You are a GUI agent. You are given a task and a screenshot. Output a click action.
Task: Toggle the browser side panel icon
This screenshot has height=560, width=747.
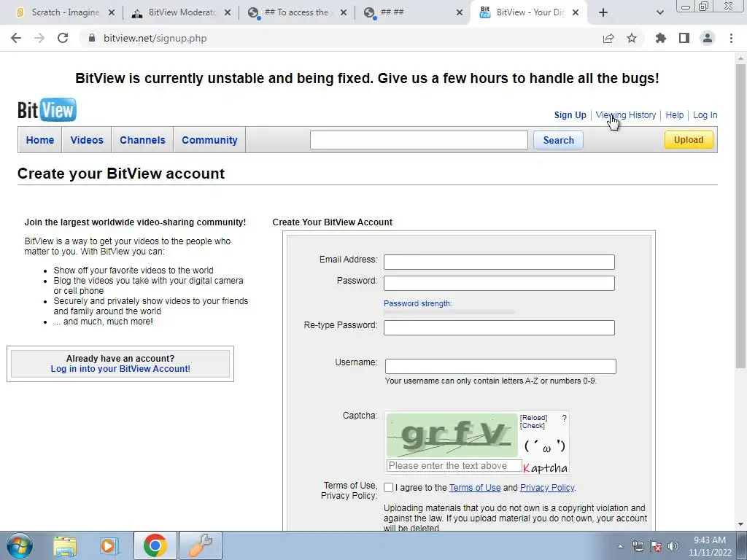(684, 38)
